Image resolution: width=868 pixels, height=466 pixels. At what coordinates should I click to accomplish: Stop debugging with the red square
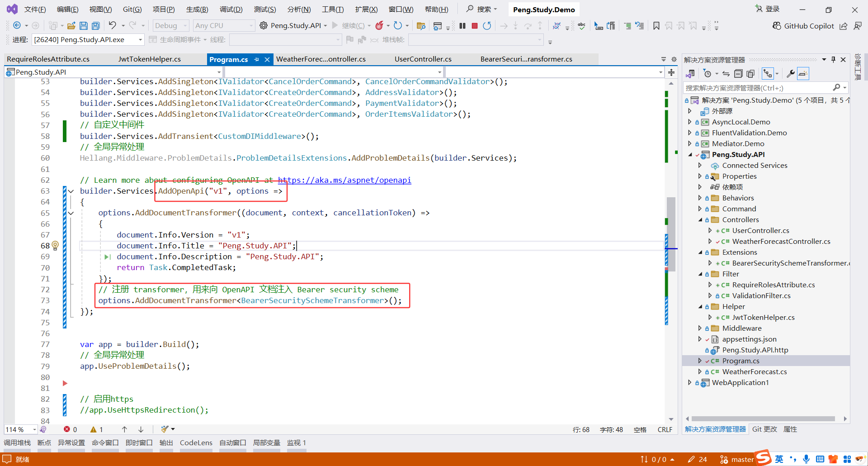tap(475, 26)
